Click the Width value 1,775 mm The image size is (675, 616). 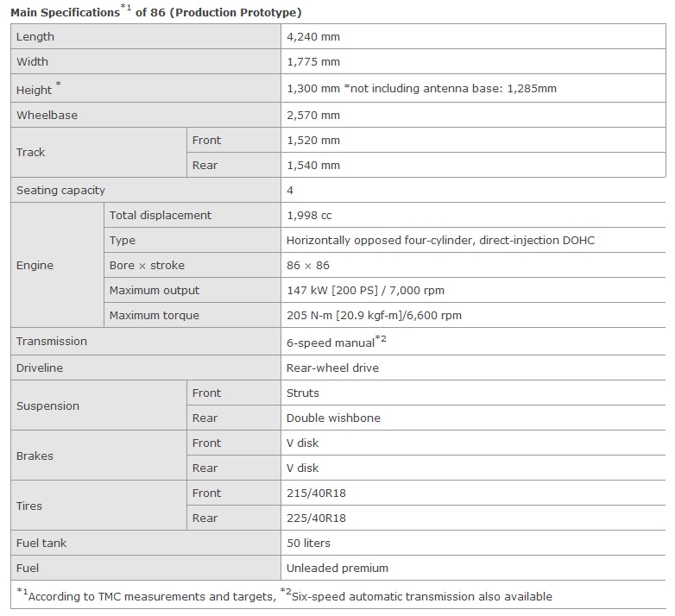point(313,62)
